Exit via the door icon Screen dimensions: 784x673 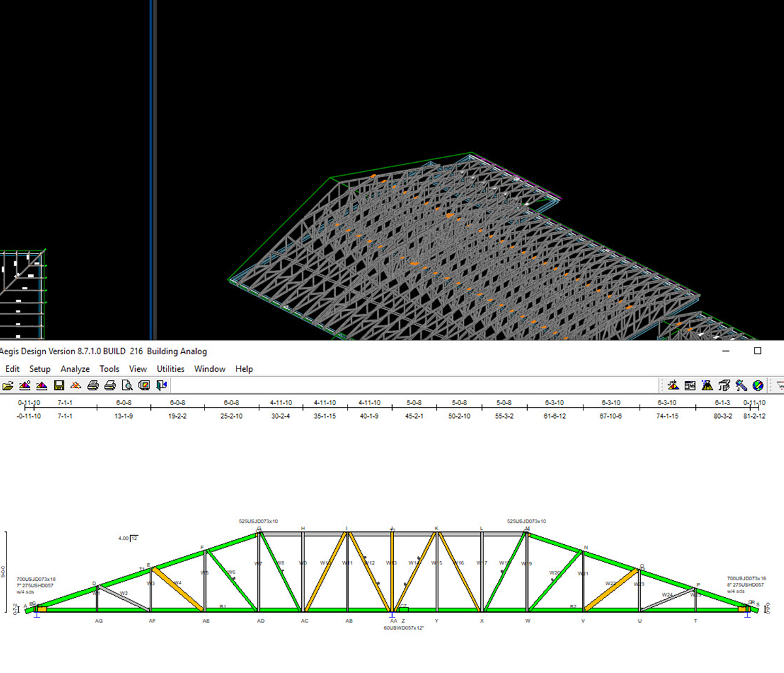161,385
